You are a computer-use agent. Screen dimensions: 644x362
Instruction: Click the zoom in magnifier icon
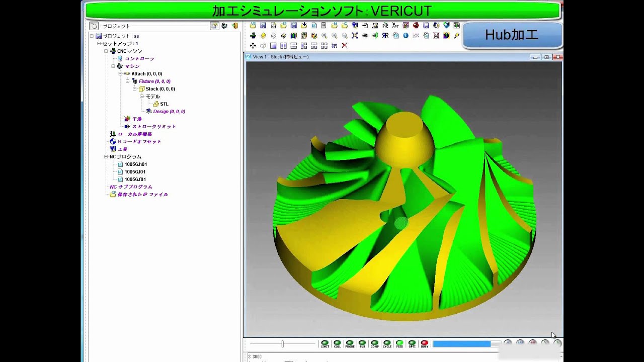coord(335,36)
